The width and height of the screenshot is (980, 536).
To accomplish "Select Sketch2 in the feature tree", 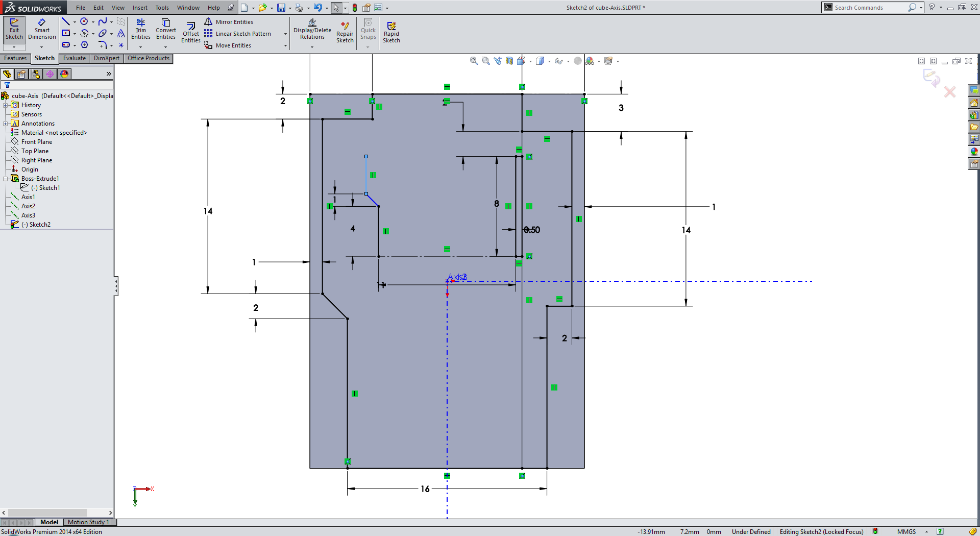I will tap(35, 225).
